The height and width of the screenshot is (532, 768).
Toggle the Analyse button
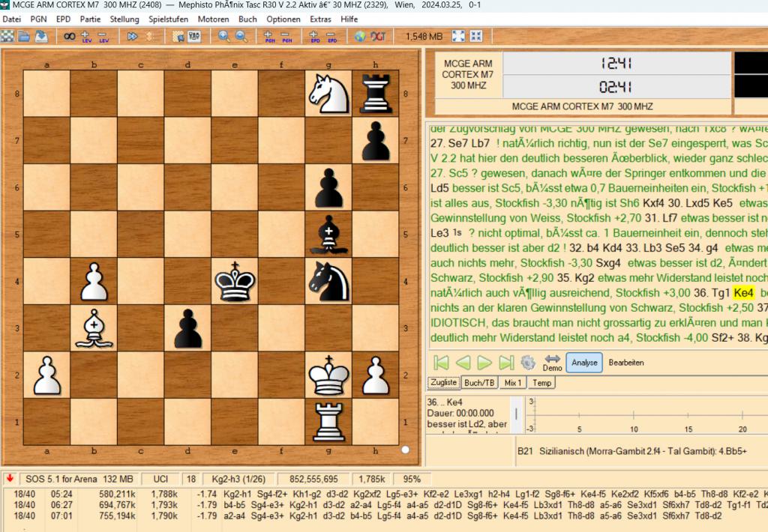click(x=584, y=363)
